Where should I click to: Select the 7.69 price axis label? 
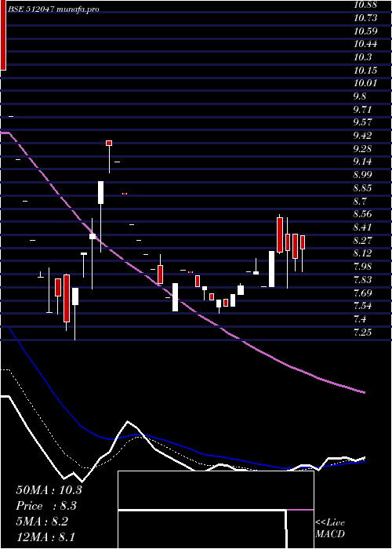click(x=362, y=293)
